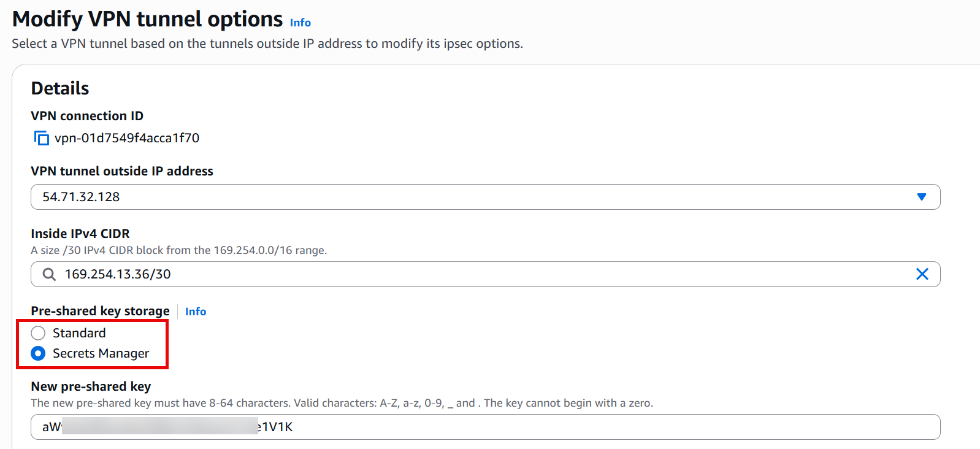Click the 'VPN tunnel outside IP address' label
The height and width of the screenshot is (449, 980).
[x=122, y=171]
